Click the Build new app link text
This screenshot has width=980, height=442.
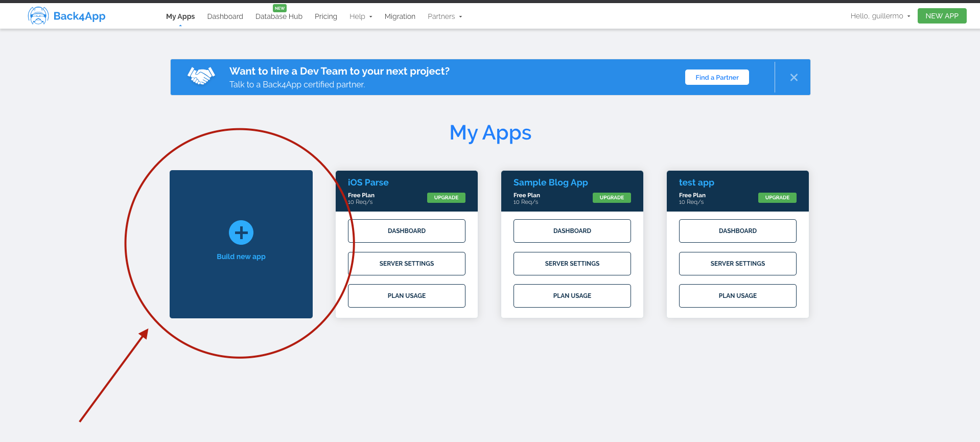[241, 257]
